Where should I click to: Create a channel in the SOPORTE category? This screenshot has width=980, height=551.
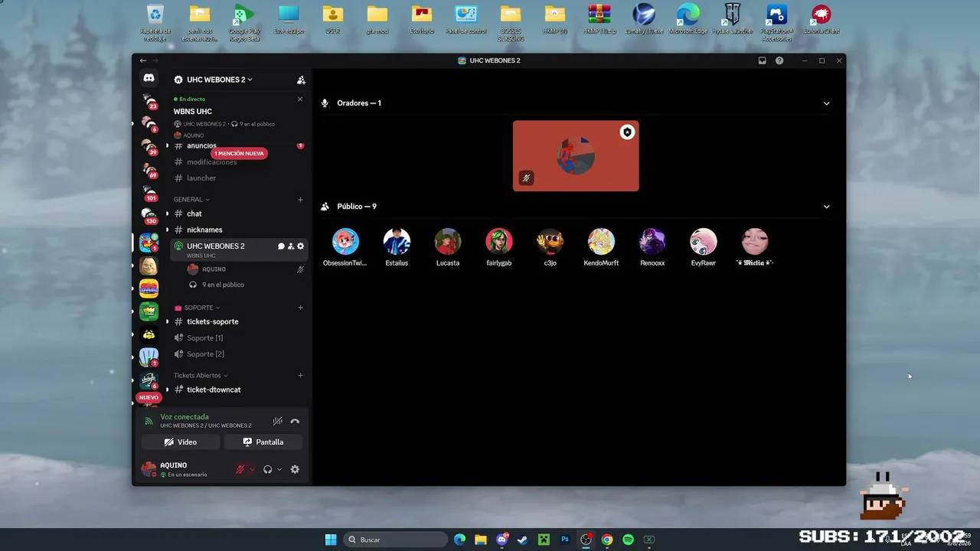pyautogui.click(x=300, y=308)
